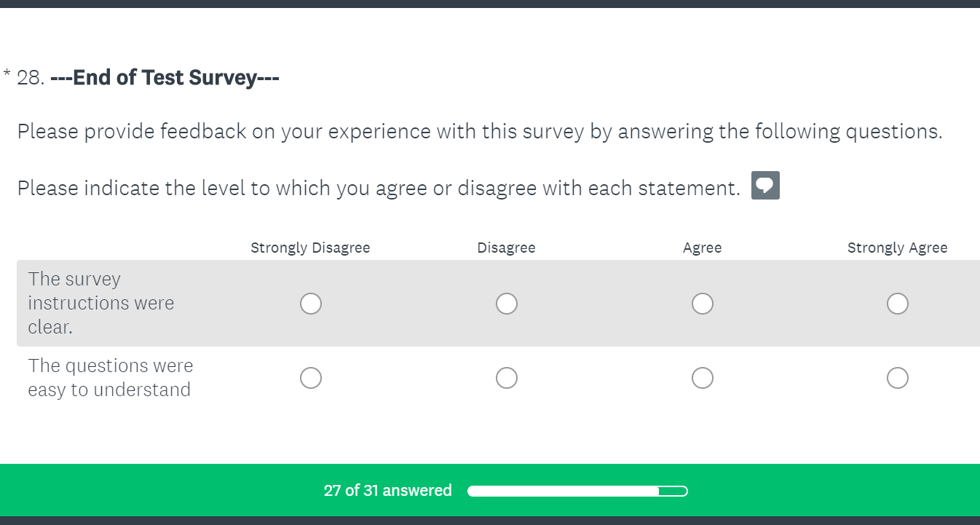
Task: Pick Disagree for questions easy to understand
Action: click(x=507, y=378)
